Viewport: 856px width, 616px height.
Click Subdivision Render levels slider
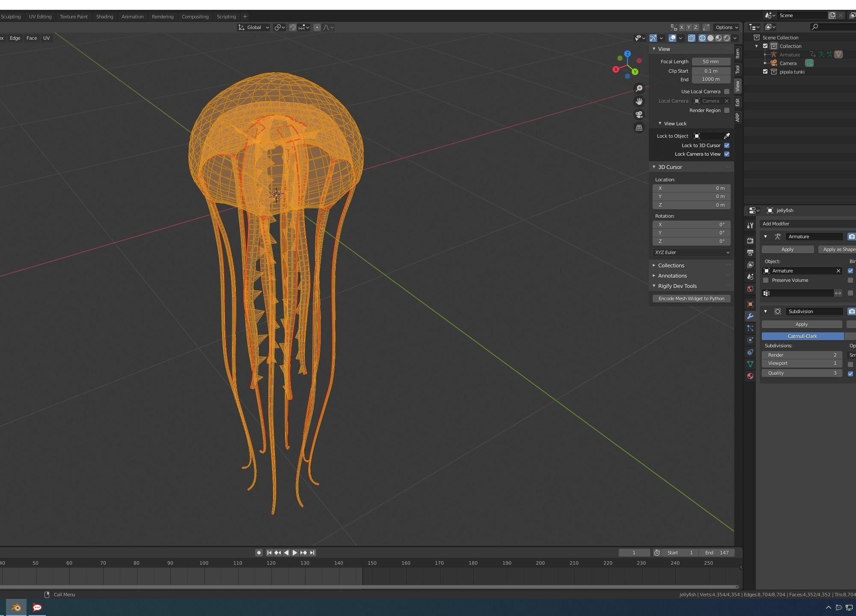802,355
